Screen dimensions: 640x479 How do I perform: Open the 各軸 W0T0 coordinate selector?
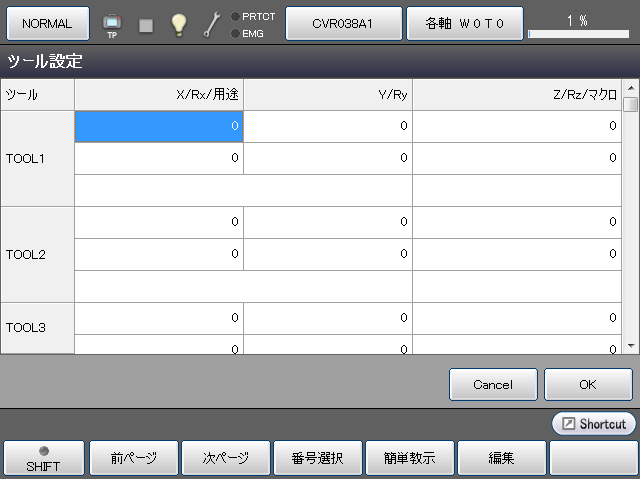point(464,23)
